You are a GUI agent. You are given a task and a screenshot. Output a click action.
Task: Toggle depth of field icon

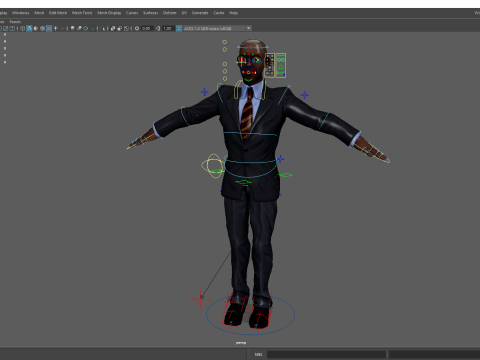click(92, 28)
